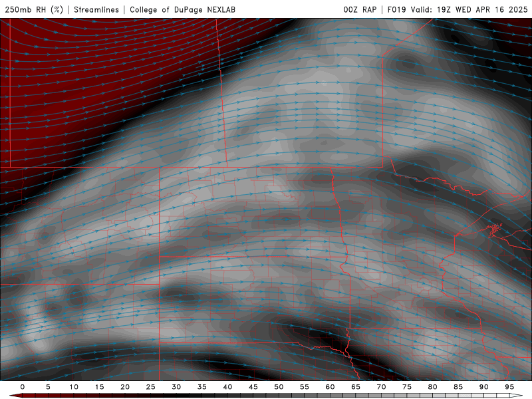532x399 pixels.
Task: Select the "15" value on the color scale
Action: click(99, 387)
